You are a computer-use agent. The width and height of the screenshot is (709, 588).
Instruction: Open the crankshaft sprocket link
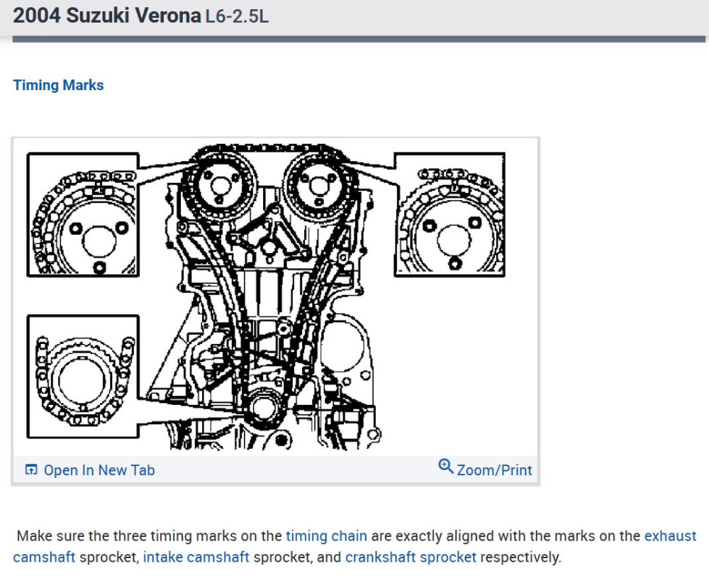point(411,557)
